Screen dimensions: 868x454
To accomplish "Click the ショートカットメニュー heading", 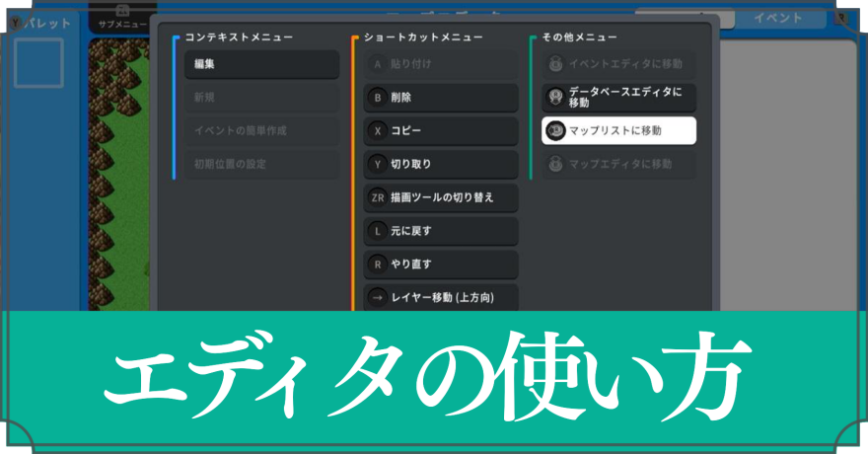I will 423,38.
